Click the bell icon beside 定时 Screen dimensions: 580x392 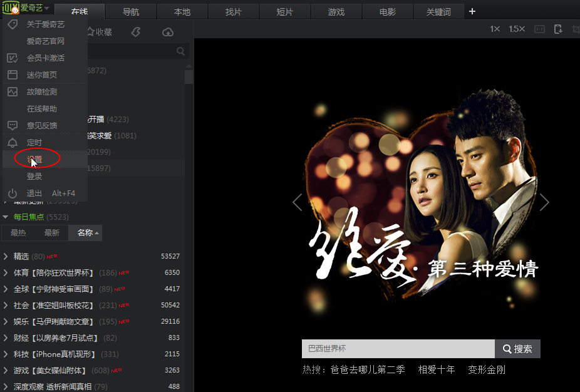pyautogui.click(x=13, y=143)
